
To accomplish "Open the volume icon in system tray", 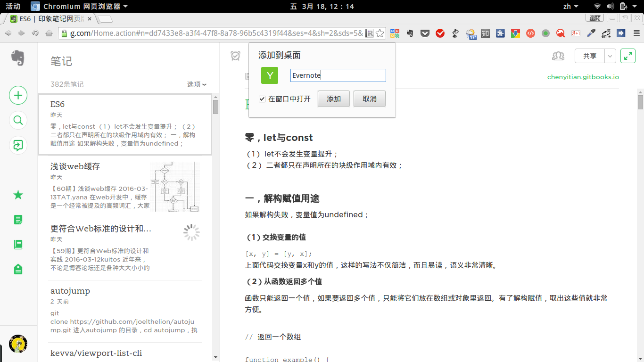I will click(x=610, y=6).
